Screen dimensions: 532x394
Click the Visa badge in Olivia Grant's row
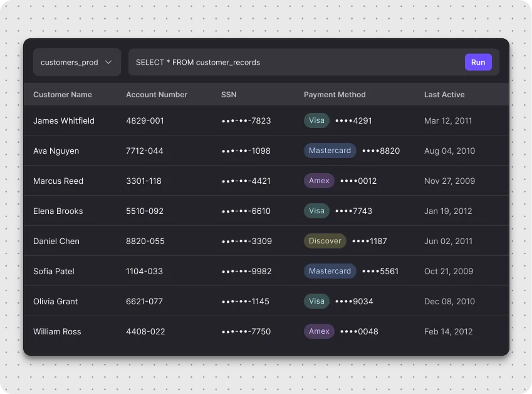tap(316, 301)
